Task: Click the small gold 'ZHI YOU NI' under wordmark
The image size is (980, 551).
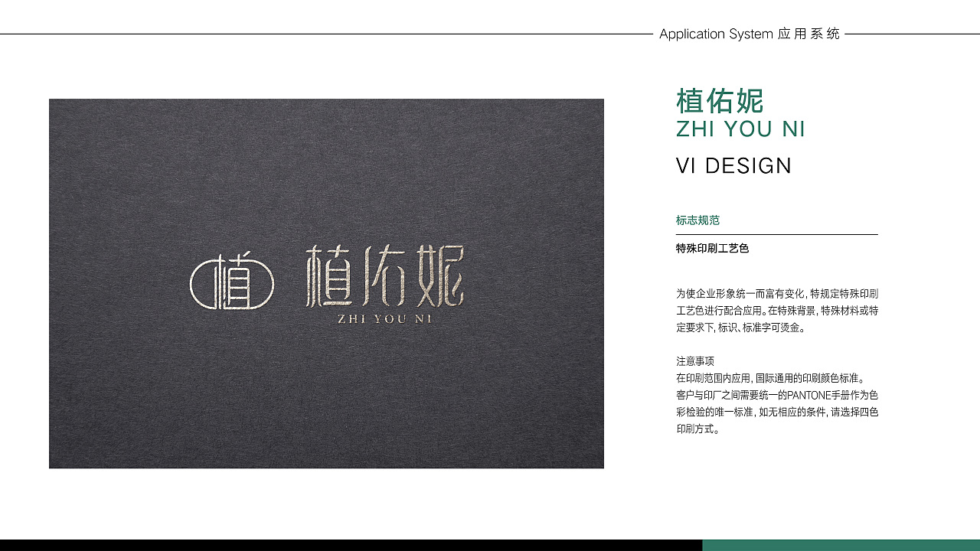Action: click(x=384, y=319)
